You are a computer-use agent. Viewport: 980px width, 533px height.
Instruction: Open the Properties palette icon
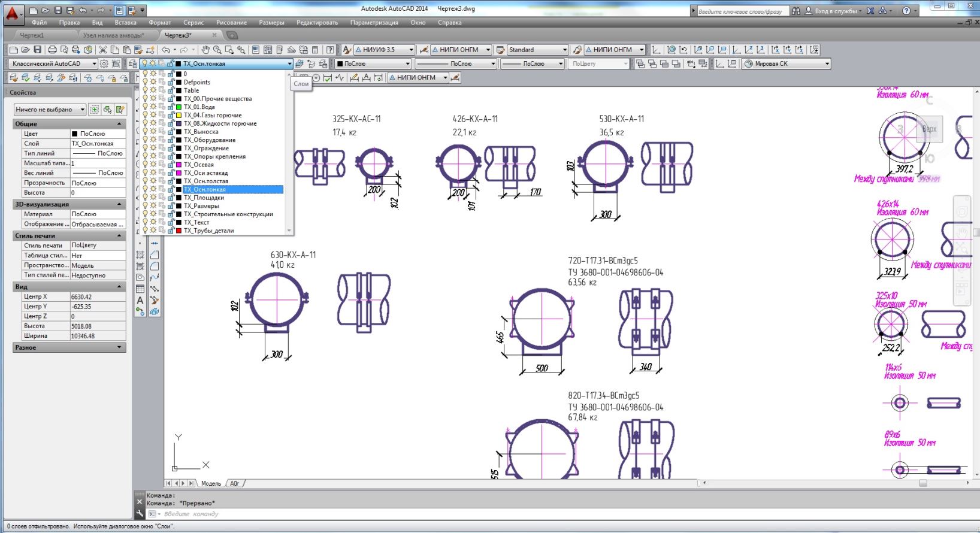(x=256, y=50)
